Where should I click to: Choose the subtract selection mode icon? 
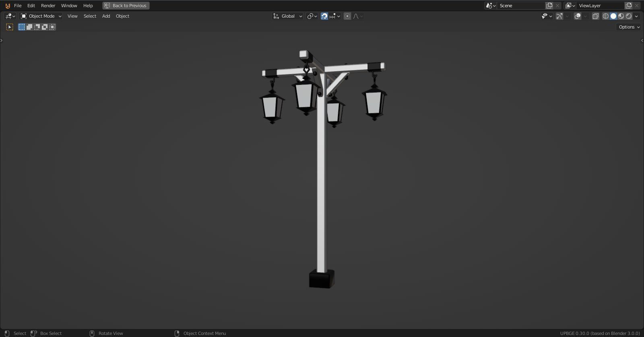pyautogui.click(x=37, y=27)
